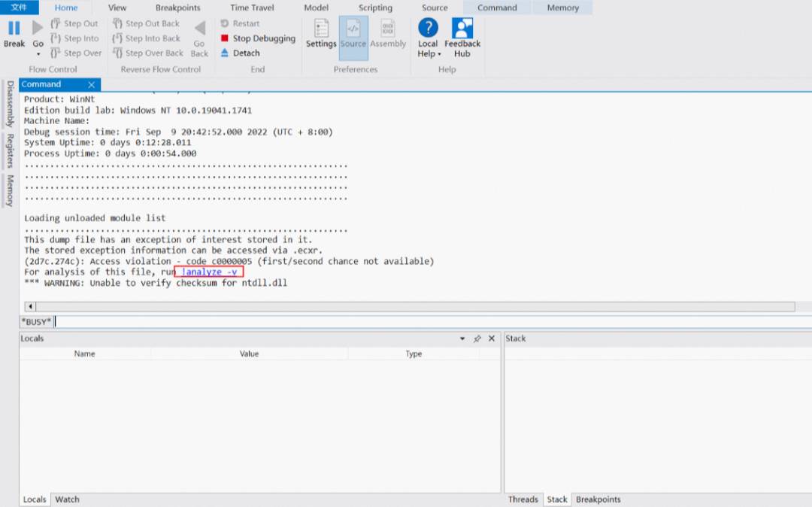Switch to the View ribbon tab
The width and height of the screenshot is (812, 507).
[117, 8]
